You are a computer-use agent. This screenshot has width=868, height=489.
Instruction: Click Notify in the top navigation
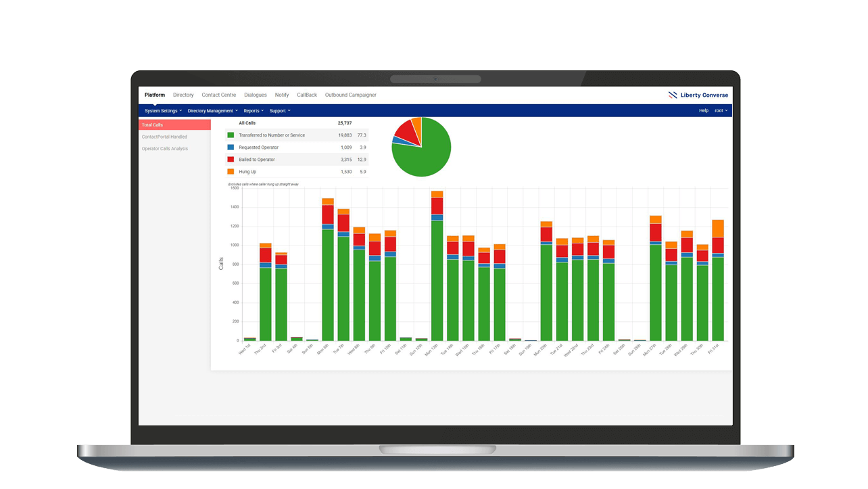click(x=282, y=95)
